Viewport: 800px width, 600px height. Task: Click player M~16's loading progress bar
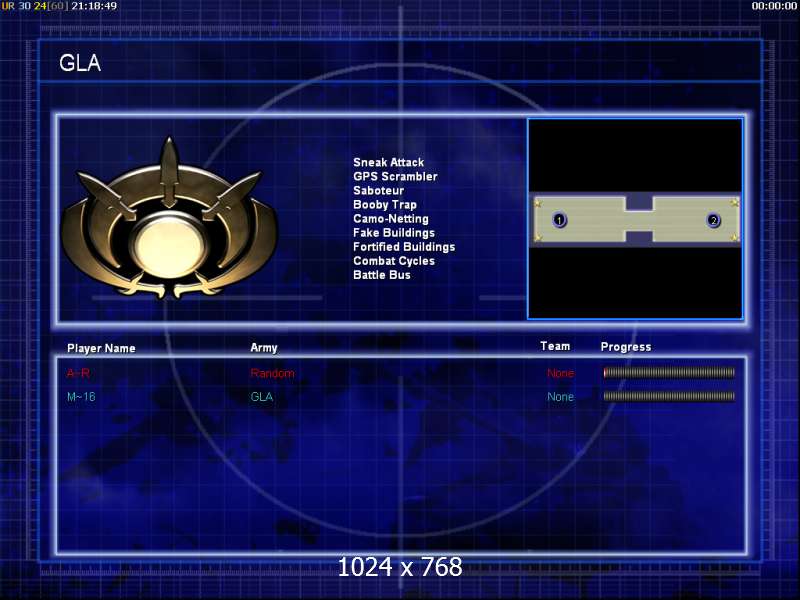[x=669, y=396]
